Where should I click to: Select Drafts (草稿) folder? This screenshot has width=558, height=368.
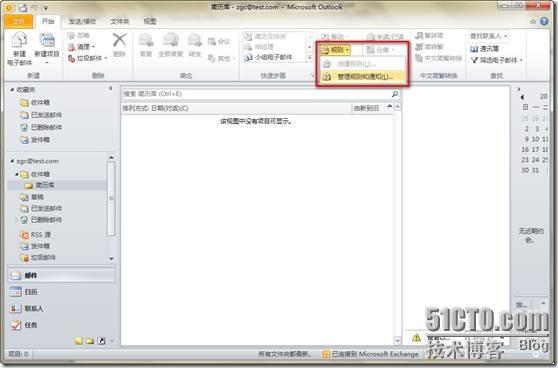(32, 197)
